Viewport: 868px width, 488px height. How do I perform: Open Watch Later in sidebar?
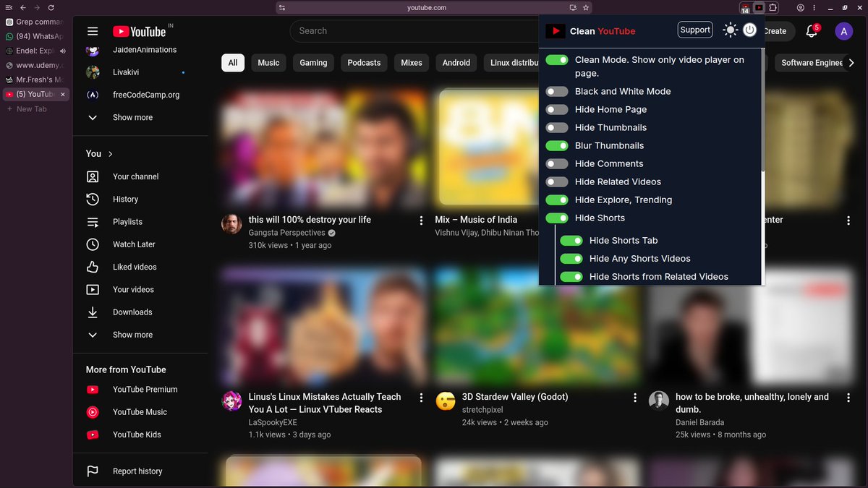point(140,244)
